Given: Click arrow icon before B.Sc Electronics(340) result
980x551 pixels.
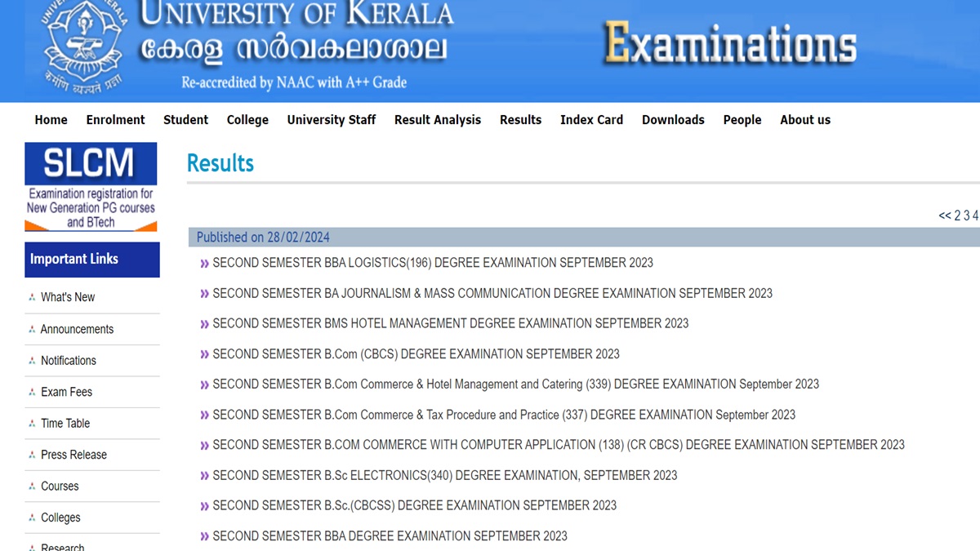Looking at the screenshot, I should pyautogui.click(x=205, y=476).
